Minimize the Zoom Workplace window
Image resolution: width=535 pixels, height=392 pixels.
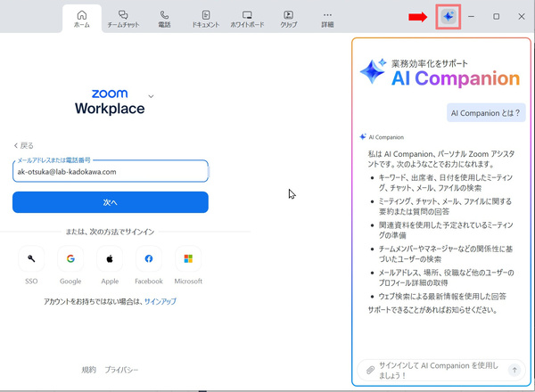[471, 16]
